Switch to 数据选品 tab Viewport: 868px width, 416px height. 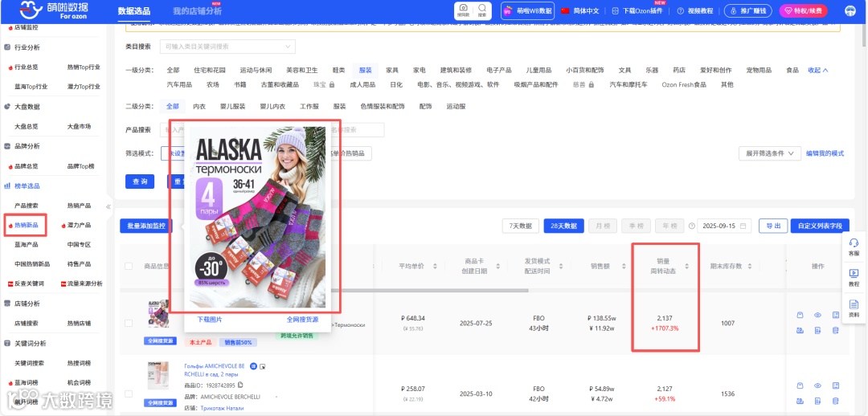pos(134,11)
